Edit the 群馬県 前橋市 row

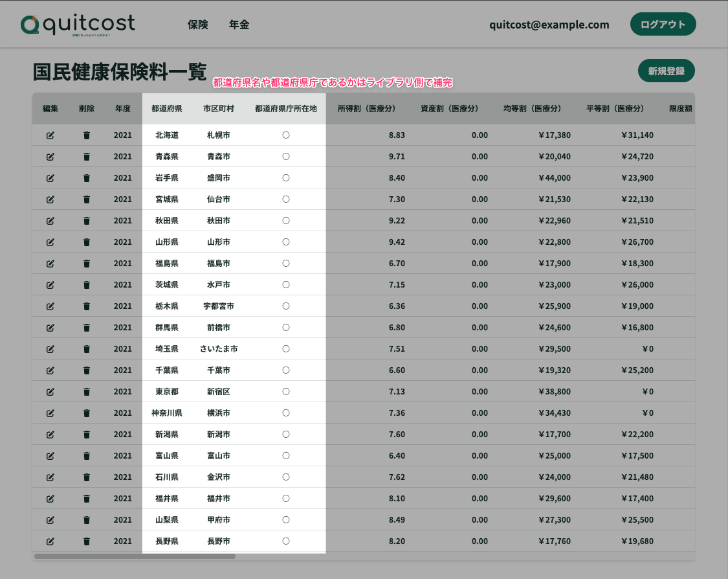(50, 328)
